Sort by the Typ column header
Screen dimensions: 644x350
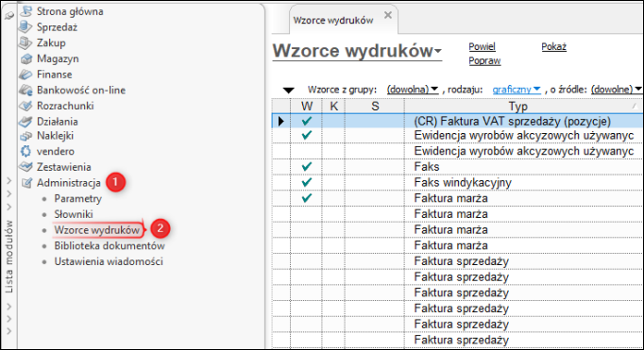[517, 107]
